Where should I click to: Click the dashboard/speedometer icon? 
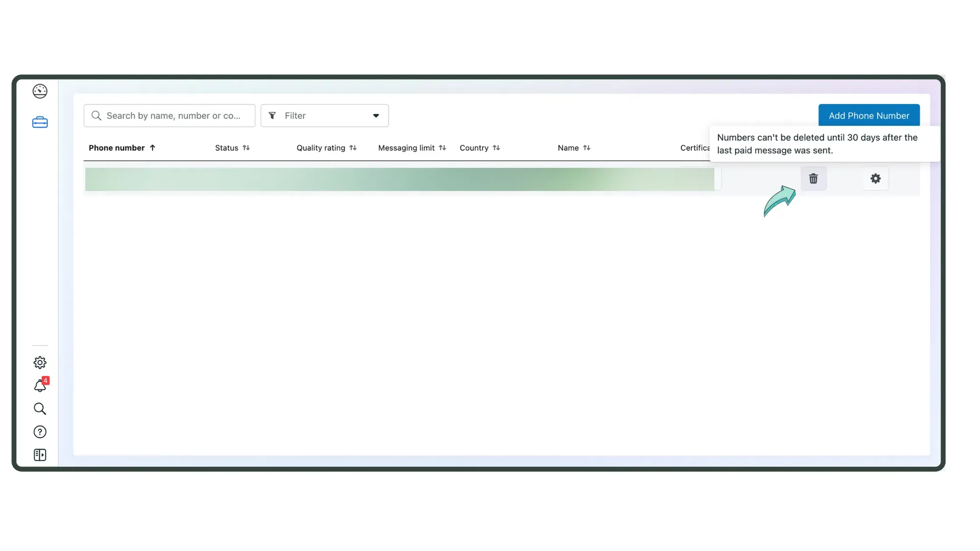coord(40,91)
